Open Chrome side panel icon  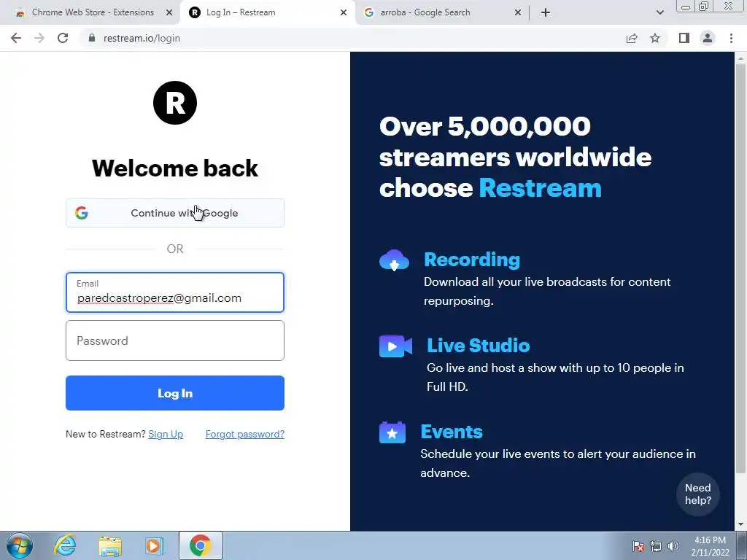684,38
